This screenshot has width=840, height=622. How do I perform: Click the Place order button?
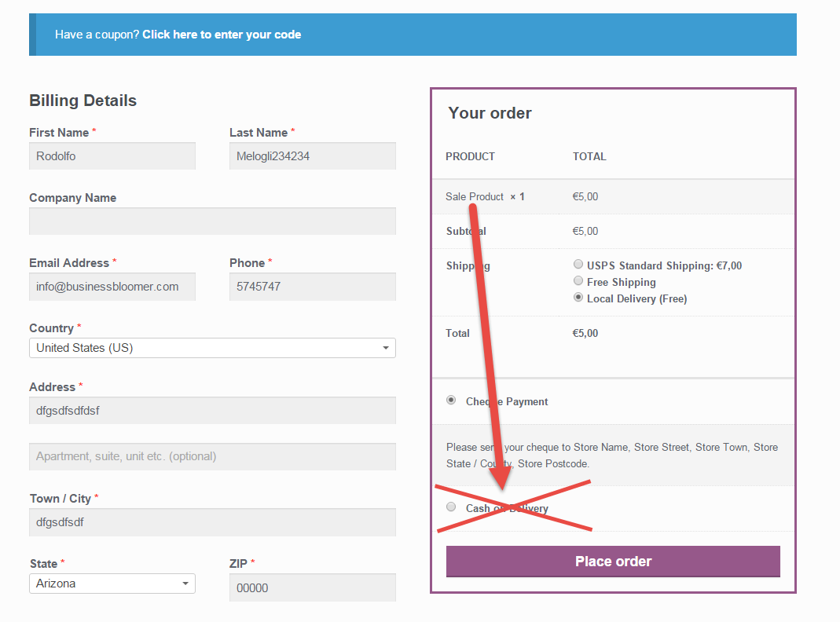tap(613, 561)
